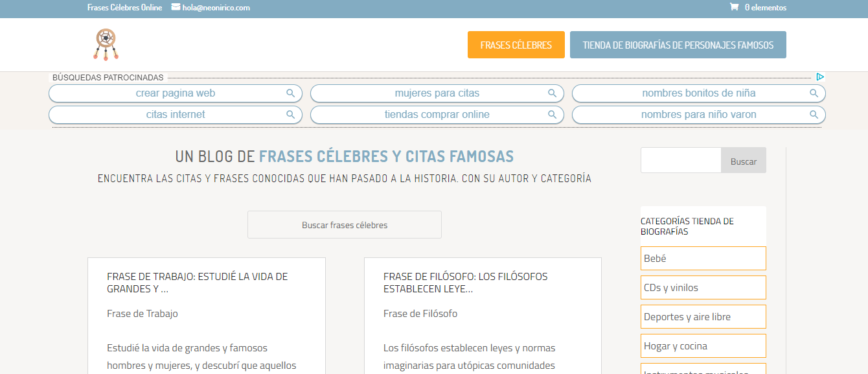The width and height of the screenshot is (868, 374).
Task: Click the search icon next to 'crear pagina web'
Action: coord(291,93)
